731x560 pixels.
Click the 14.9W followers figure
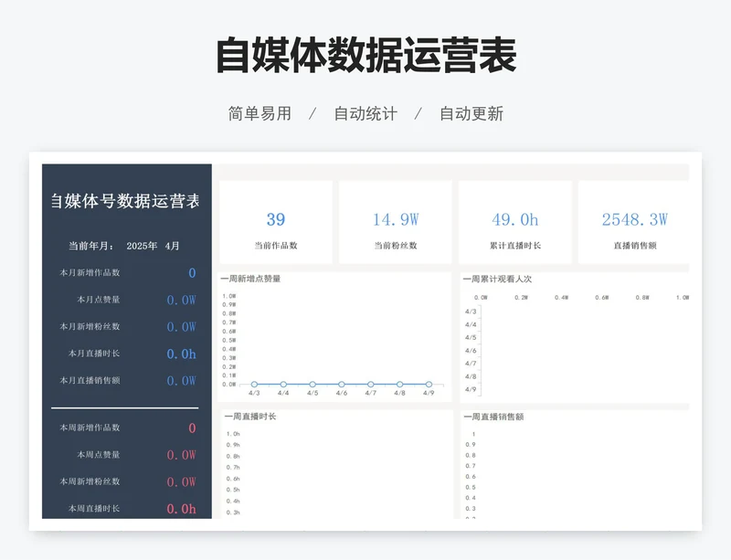(x=396, y=219)
